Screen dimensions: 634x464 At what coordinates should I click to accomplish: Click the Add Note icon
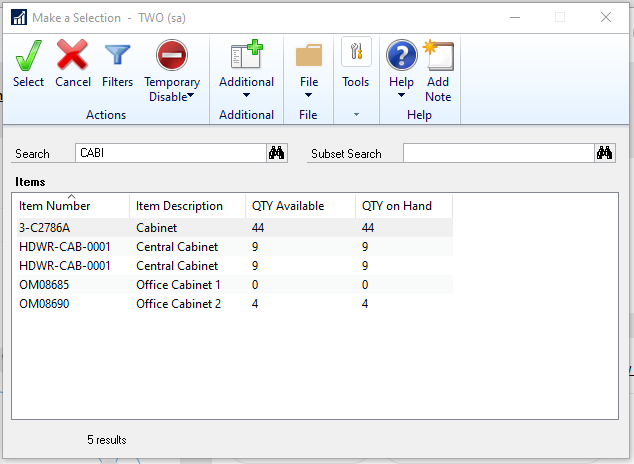click(438, 55)
